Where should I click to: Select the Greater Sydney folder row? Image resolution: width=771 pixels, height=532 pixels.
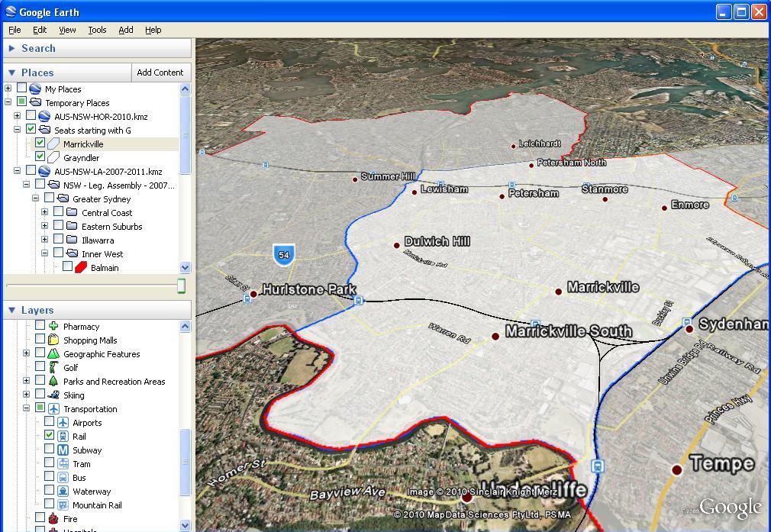(102, 199)
